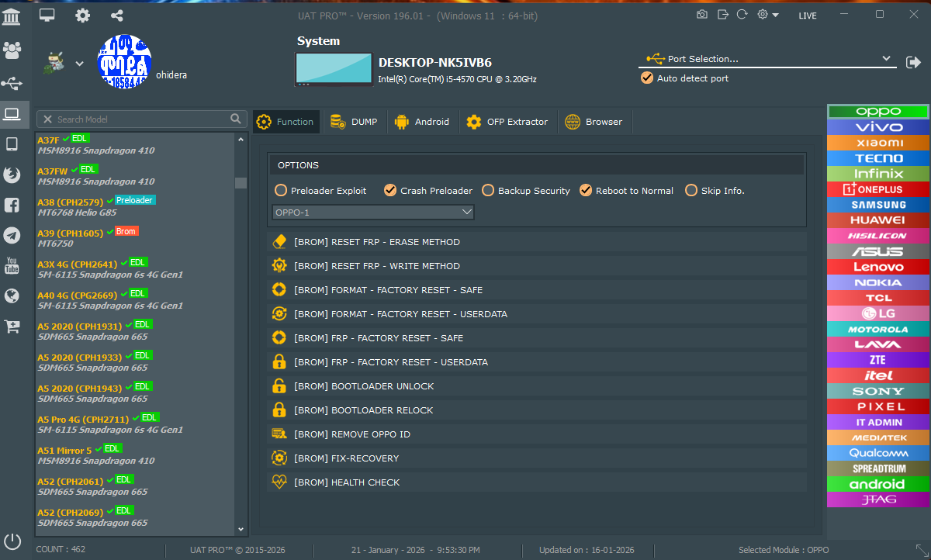931x560 pixels.
Task: Select A38 (CPH2579) model
Action: (135, 207)
